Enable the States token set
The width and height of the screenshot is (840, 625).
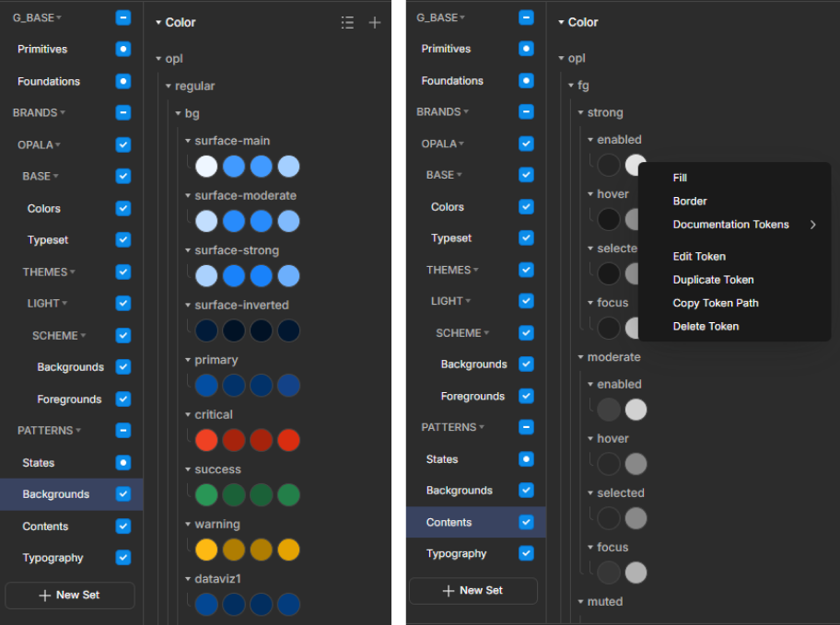tap(122, 462)
